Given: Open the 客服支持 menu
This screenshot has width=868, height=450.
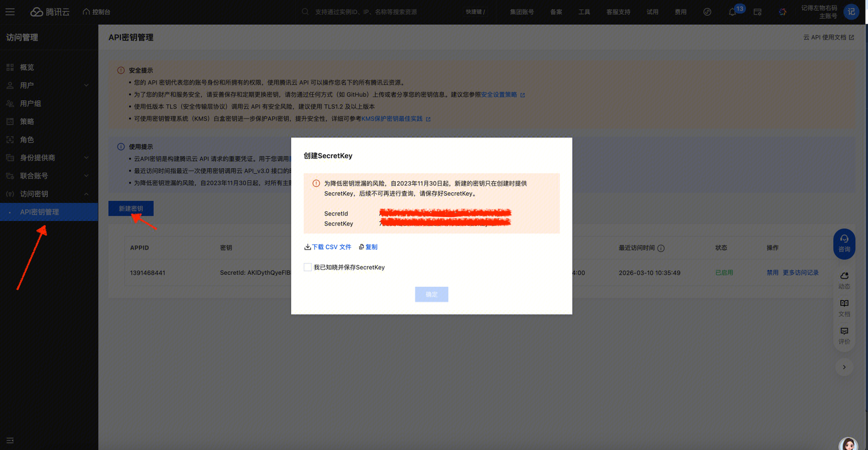Looking at the screenshot, I should [x=618, y=12].
